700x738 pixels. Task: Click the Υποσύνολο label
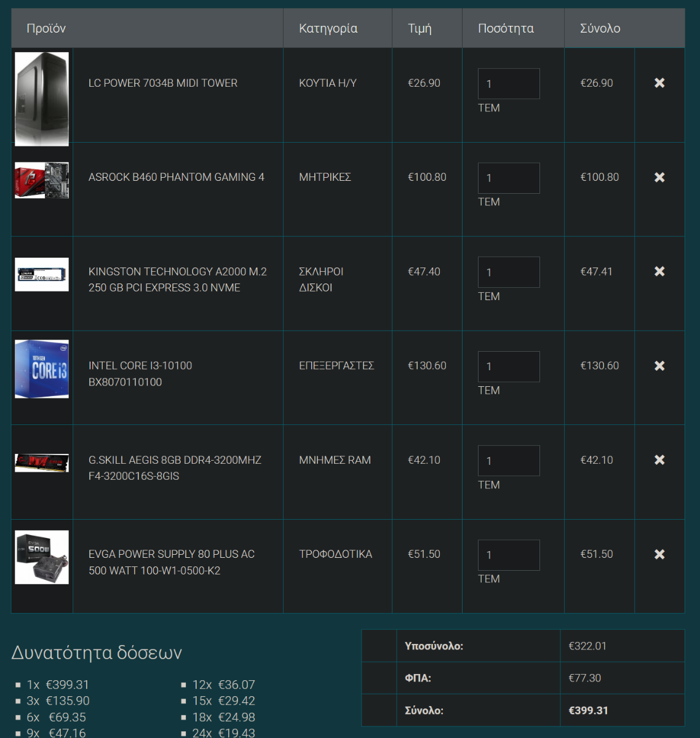click(x=434, y=646)
